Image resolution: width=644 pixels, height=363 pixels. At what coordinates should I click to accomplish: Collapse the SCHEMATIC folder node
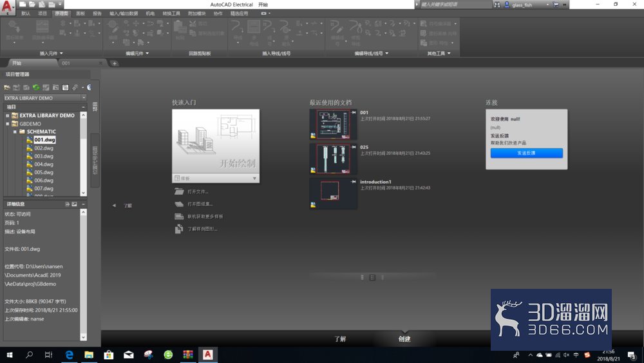(x=15, y=132)
